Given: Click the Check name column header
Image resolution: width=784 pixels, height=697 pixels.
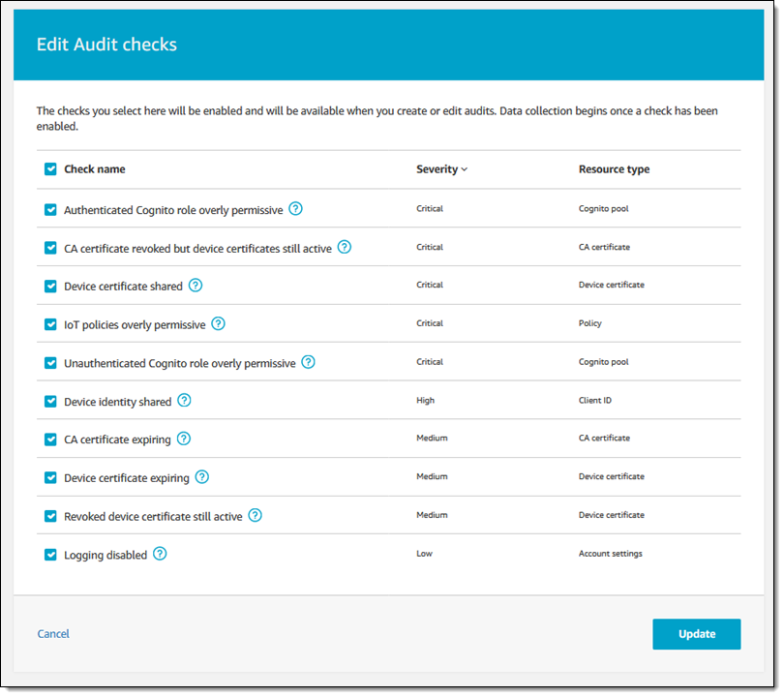Looking at the screenshot, I should 95,169.
